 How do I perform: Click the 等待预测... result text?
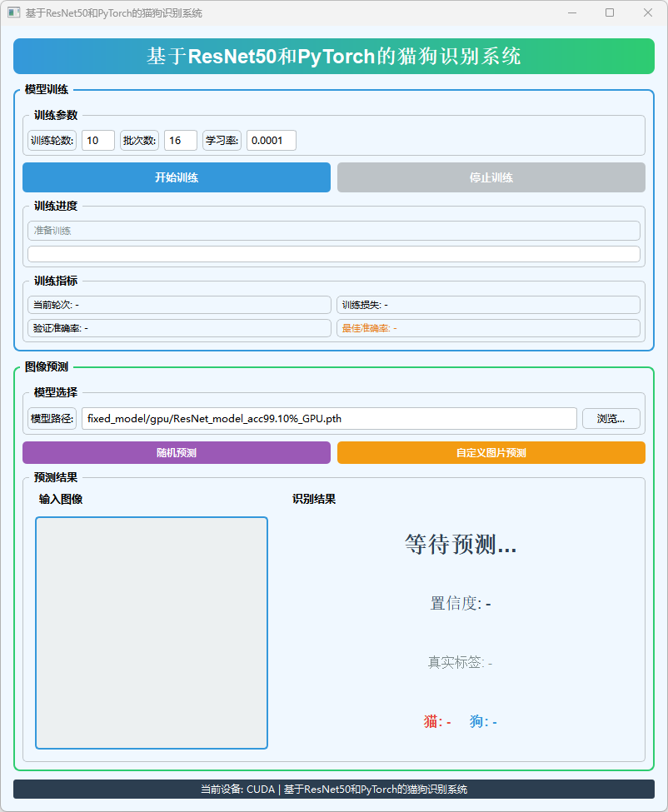click(461, 545)
